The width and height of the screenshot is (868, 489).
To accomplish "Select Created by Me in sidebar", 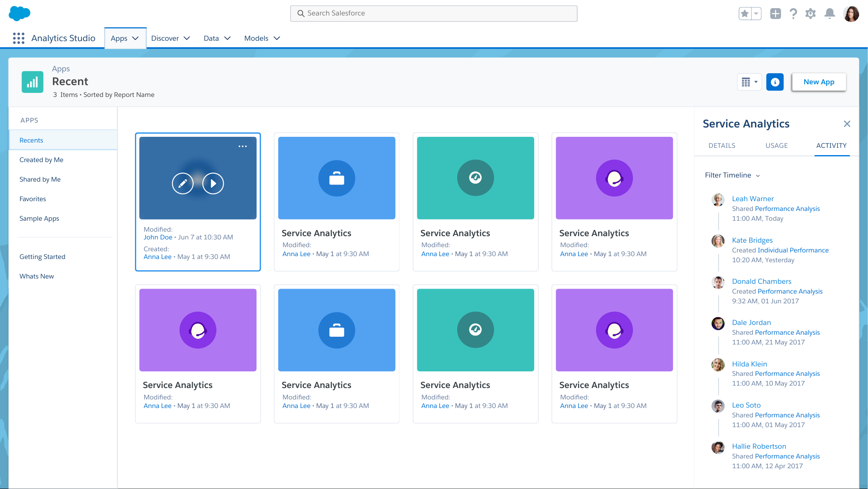I will [x=41, y=160].
